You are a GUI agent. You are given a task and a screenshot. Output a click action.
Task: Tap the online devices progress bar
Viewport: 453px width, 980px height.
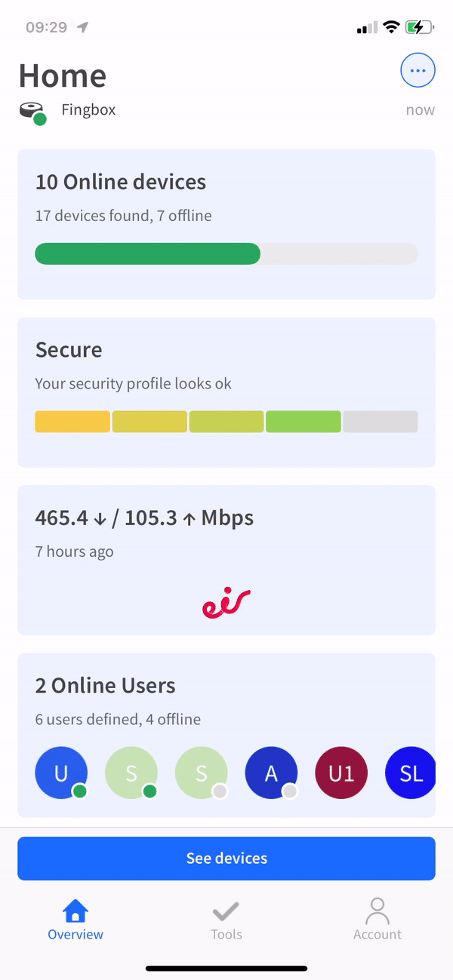click(226, 253)
